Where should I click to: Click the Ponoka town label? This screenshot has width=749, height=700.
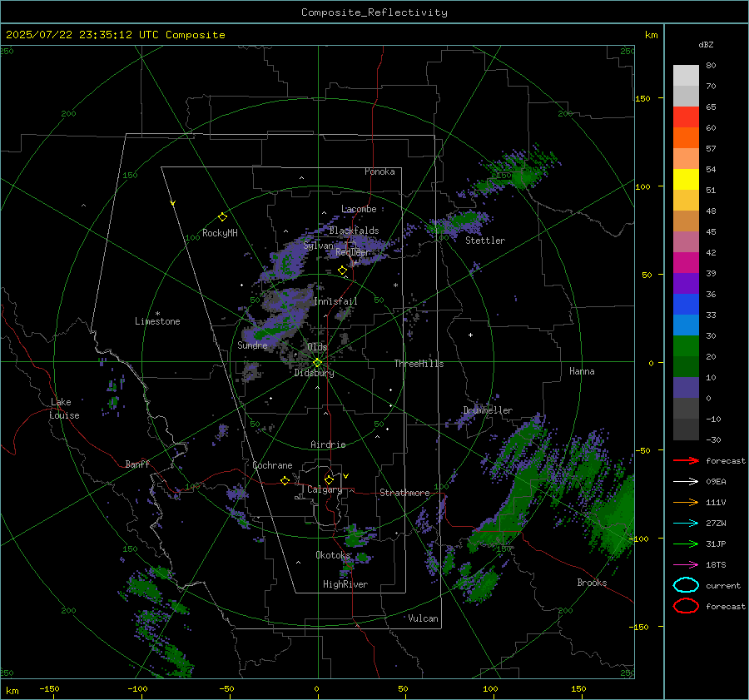[x=379, y=172]
